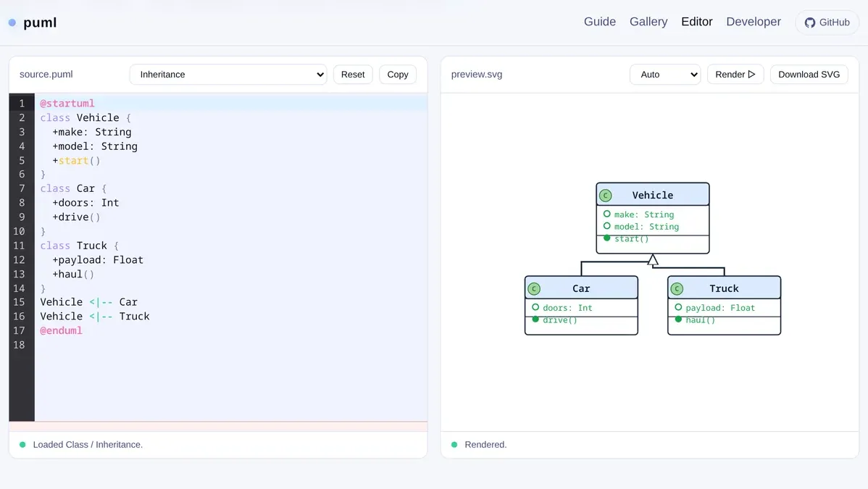Copy the source with the Copy button
Viewport: 868px width, 489px height.
tap(398, 74)
